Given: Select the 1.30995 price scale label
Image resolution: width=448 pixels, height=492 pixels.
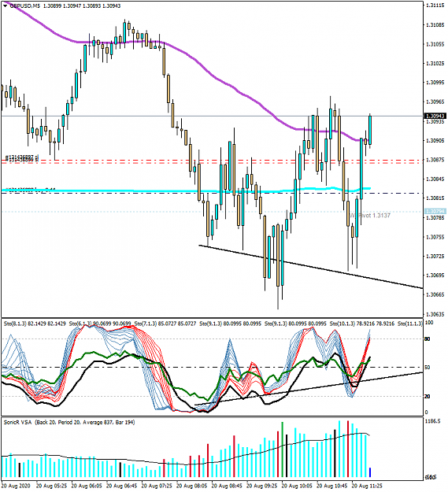Looking at the screenshot, I should (x=435, y=83).
